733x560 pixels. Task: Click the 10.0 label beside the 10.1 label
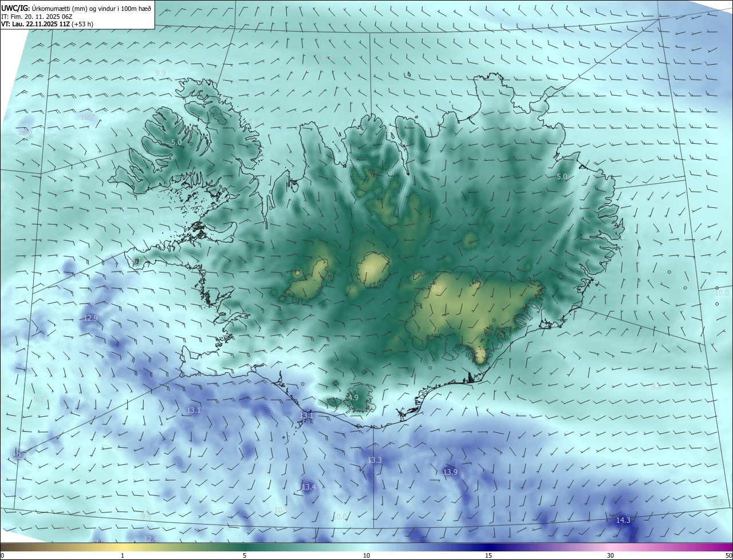340,516
